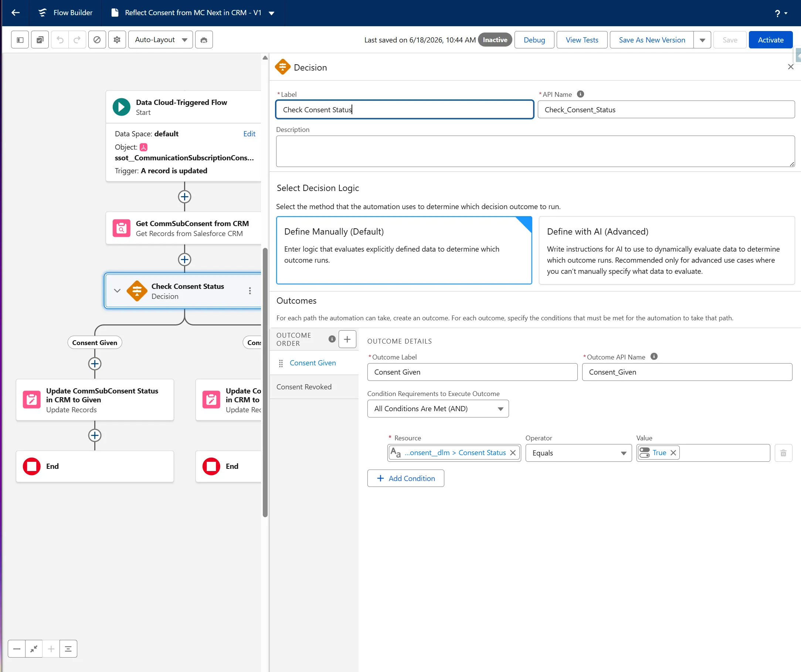
Task: Add element after Get CommSubConsent from CRM
Action: (x=184, y=260)
